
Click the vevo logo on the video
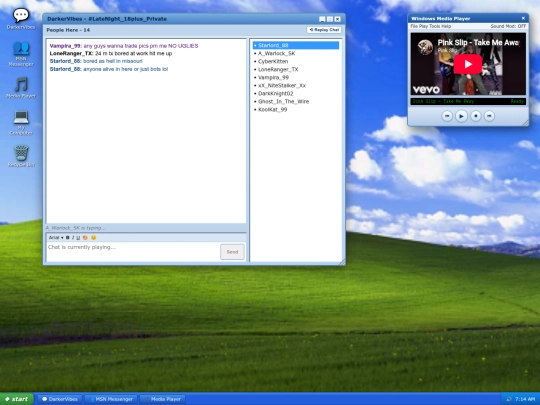(x=426, y=90)
